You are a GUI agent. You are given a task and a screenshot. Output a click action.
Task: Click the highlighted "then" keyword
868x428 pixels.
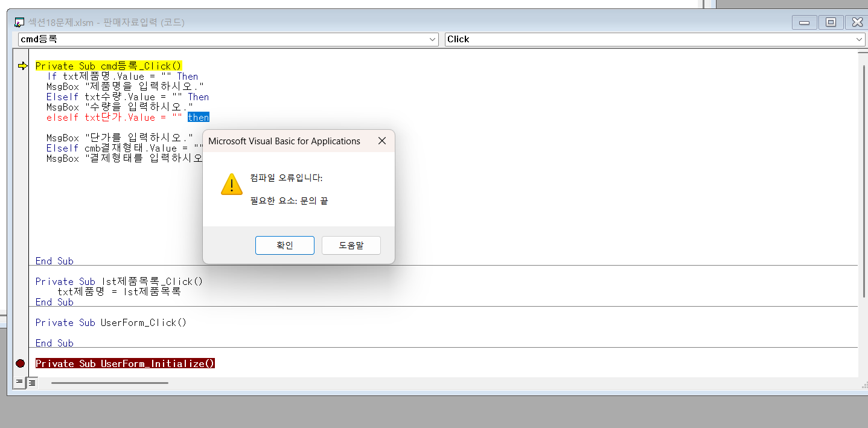pos(198,117)
